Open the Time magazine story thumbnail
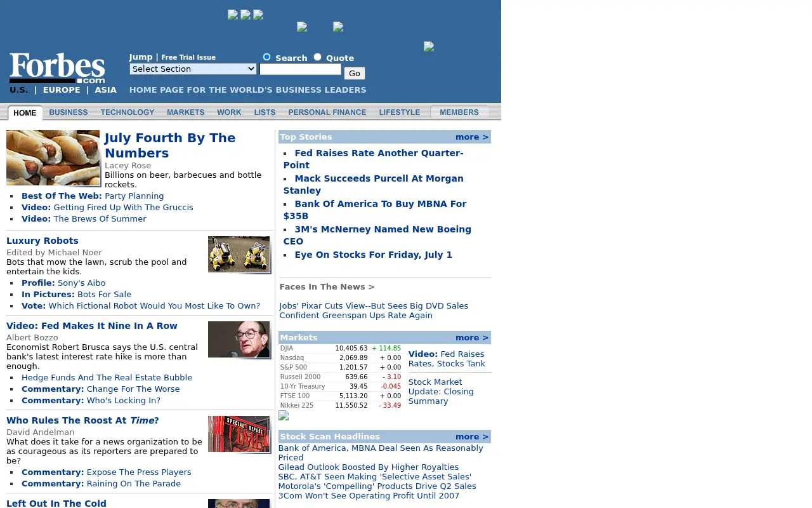 click(239, 434)
